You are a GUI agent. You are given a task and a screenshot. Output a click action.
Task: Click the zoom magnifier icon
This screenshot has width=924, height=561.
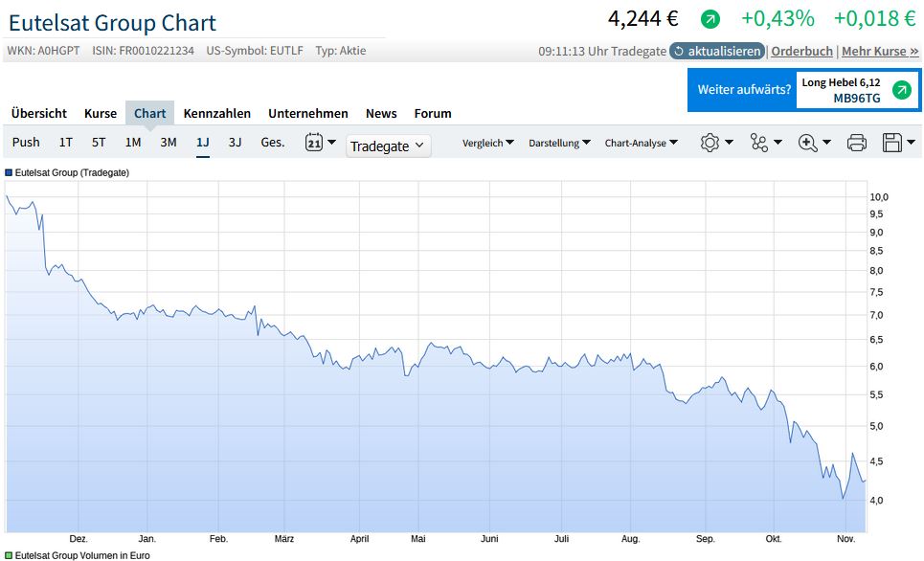point(808,143)
